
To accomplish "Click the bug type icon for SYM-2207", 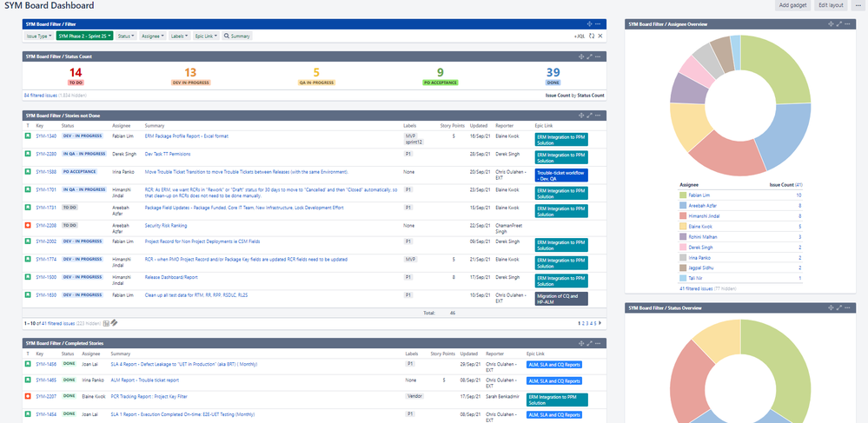I will 28,396.
